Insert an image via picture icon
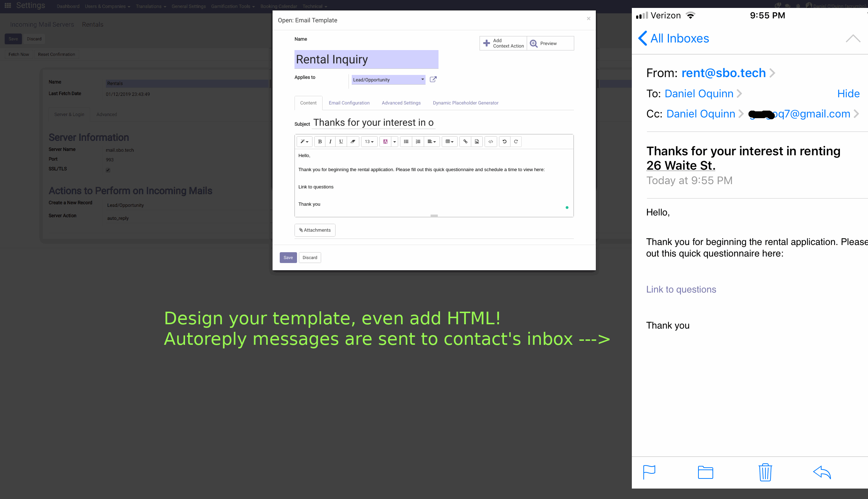This screenshot has height=499, width=868. coord(477,142)
